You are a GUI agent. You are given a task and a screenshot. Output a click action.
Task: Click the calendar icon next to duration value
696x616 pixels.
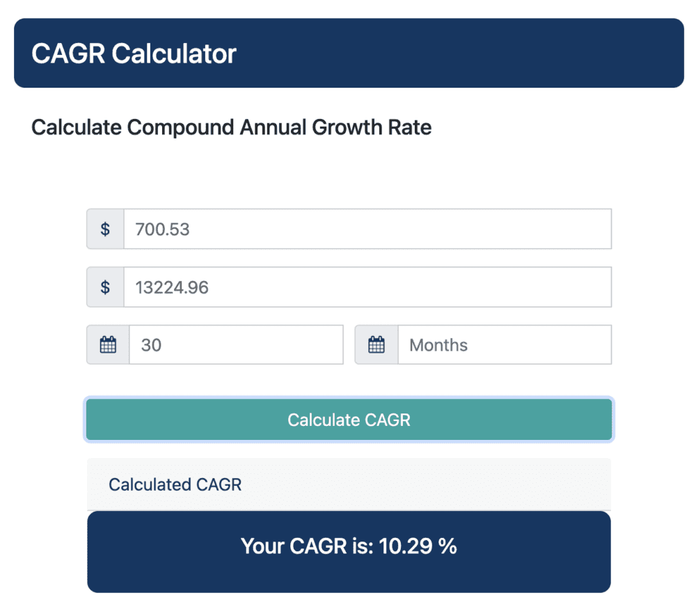[107, 345]
